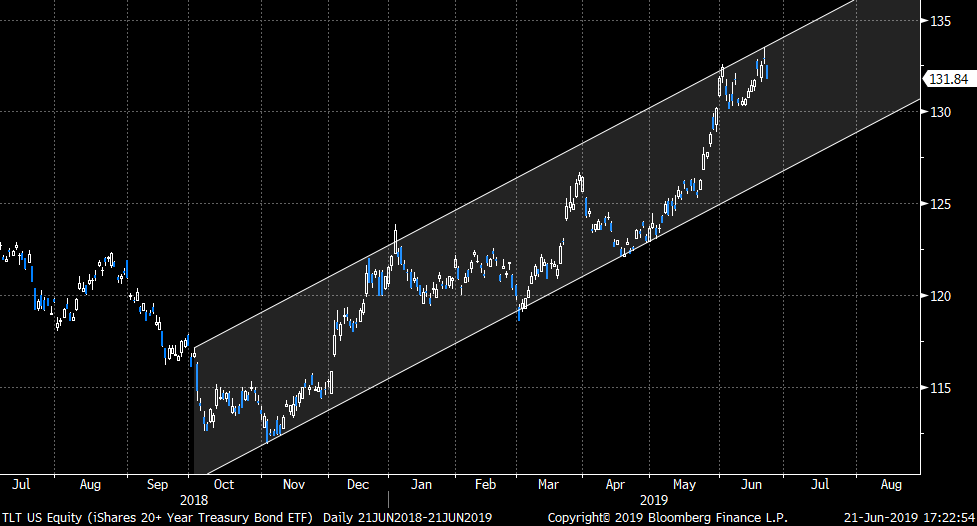This screenshot has height=526, width=977.
Task: Click the 120 price axis label
Action: point(941,296)
